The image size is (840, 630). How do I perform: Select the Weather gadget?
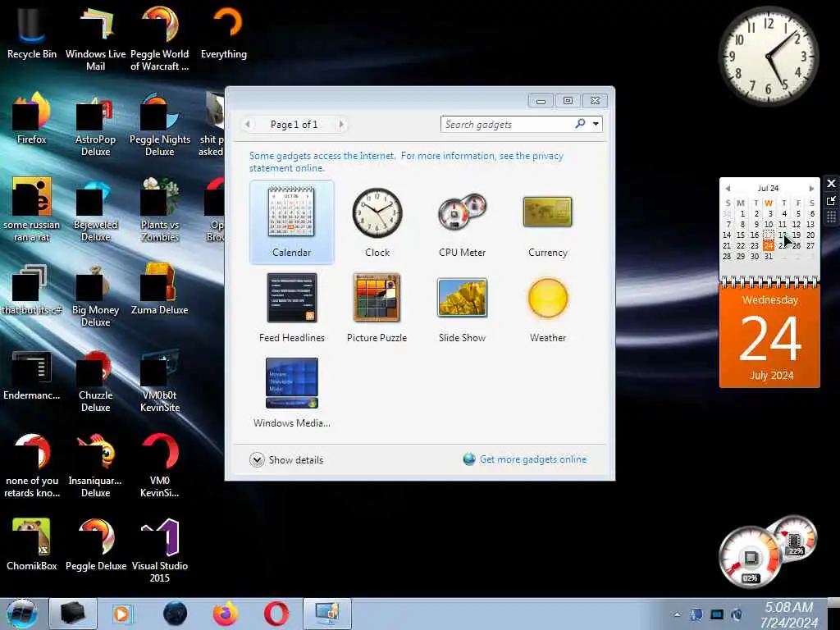(x=547, y=308)
